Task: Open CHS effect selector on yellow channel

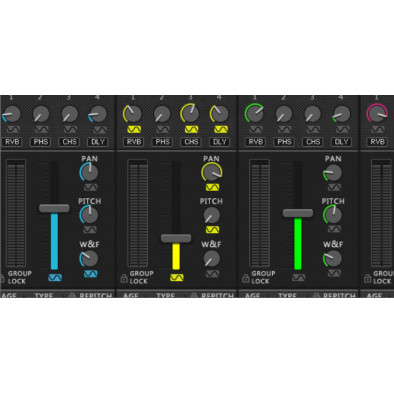Action: pos(191,142)
